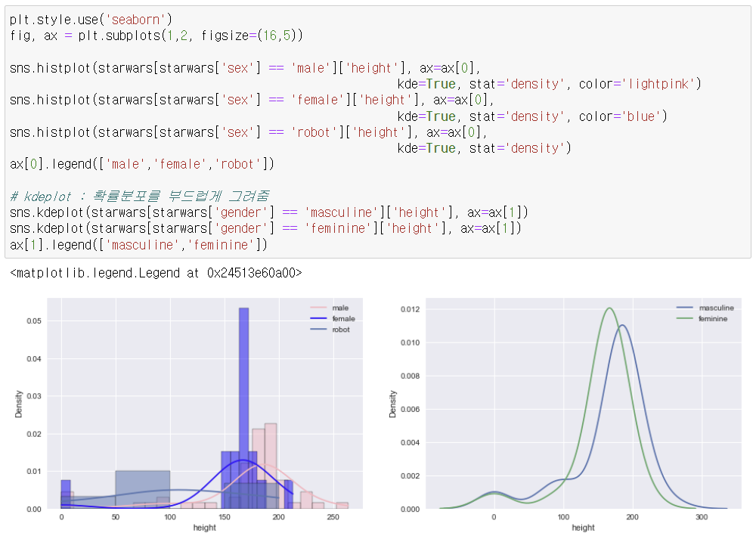Click the ax[0].legend code line
Viewport: 756px width, 539px height.
(142, 164)
